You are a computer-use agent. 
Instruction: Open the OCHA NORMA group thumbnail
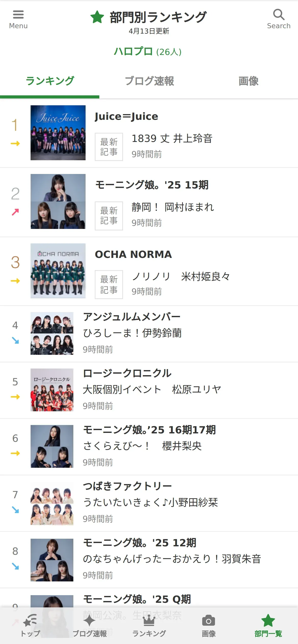pyautogui.click(x=58, y=271)
